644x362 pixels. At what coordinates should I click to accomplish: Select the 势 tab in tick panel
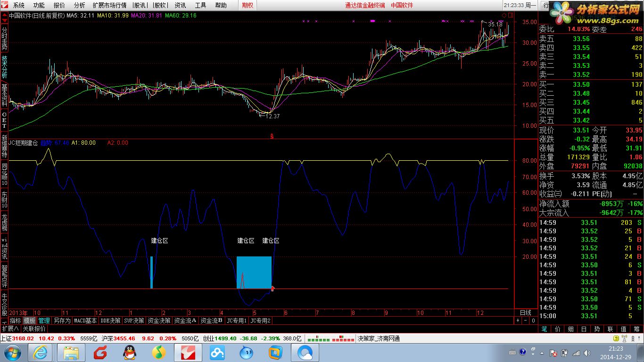(x=597, y=329)
